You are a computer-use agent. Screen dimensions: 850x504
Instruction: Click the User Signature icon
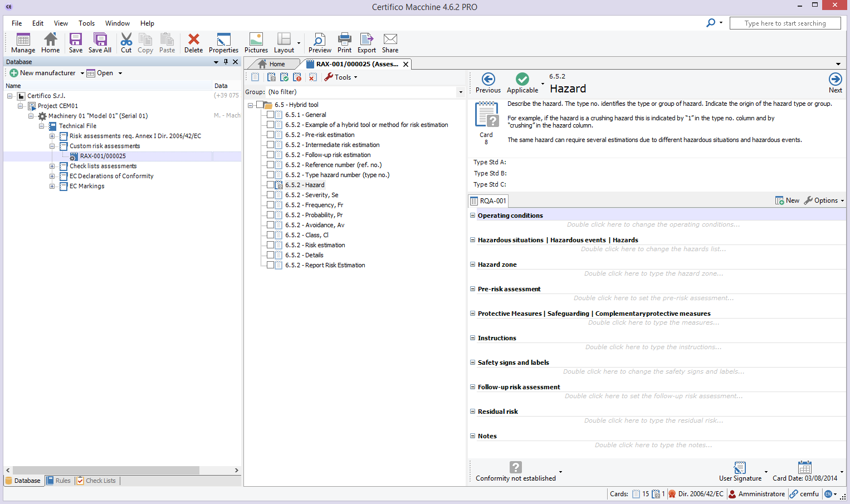coord(740,467)
